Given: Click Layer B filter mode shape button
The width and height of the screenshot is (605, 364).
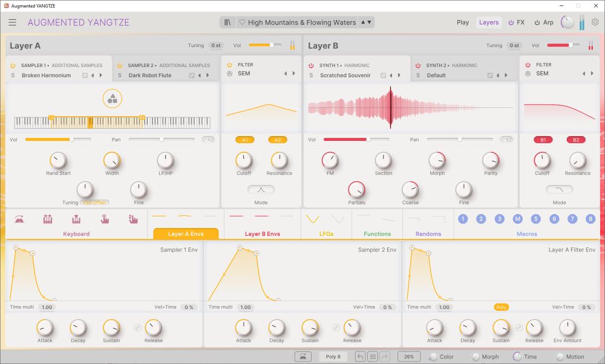Looking at the screenshot, I should pos(560,189).
